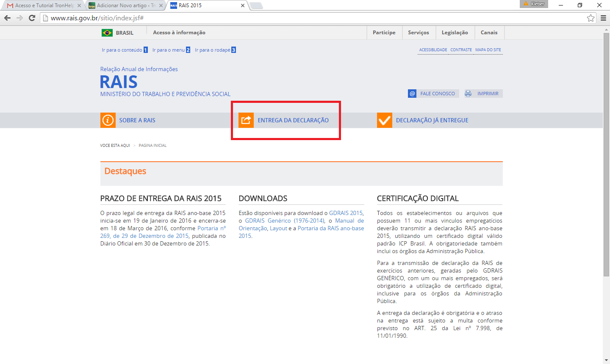Click the printer icon next to Imprimir
The height and width of the screenshot is (364, 610).
coord(468,94)
